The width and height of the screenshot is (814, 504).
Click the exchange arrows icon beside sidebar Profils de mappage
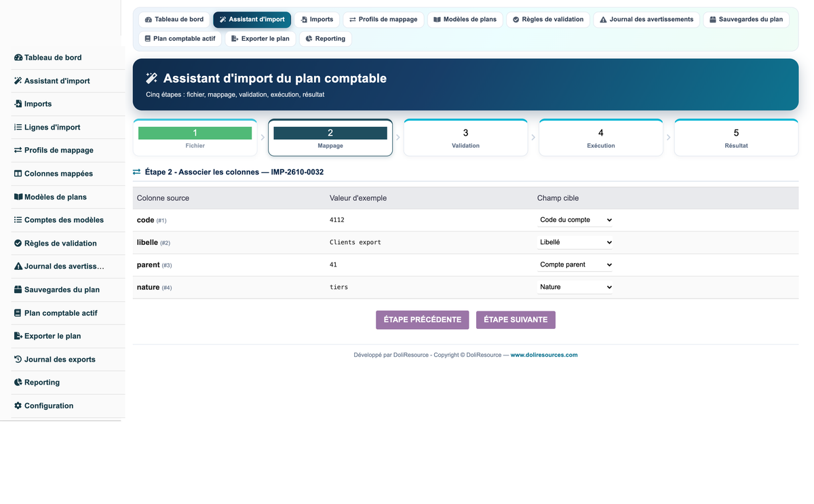18,150
